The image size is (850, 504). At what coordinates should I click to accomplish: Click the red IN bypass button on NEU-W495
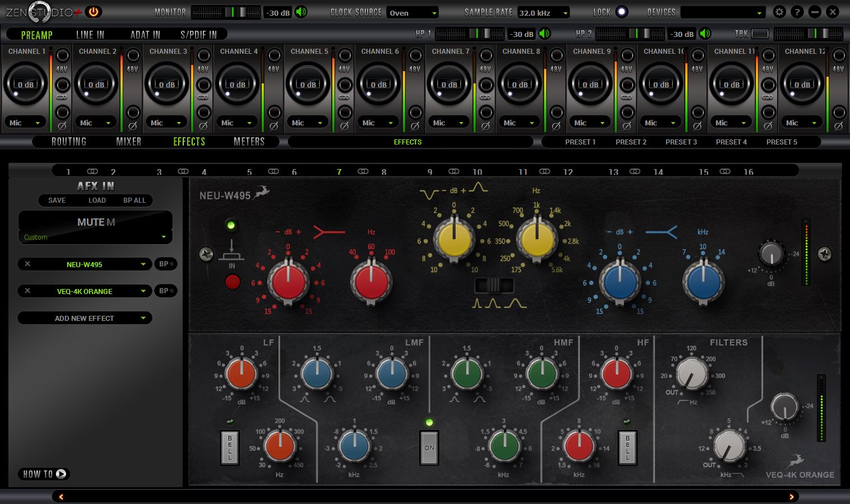(232, 282)
